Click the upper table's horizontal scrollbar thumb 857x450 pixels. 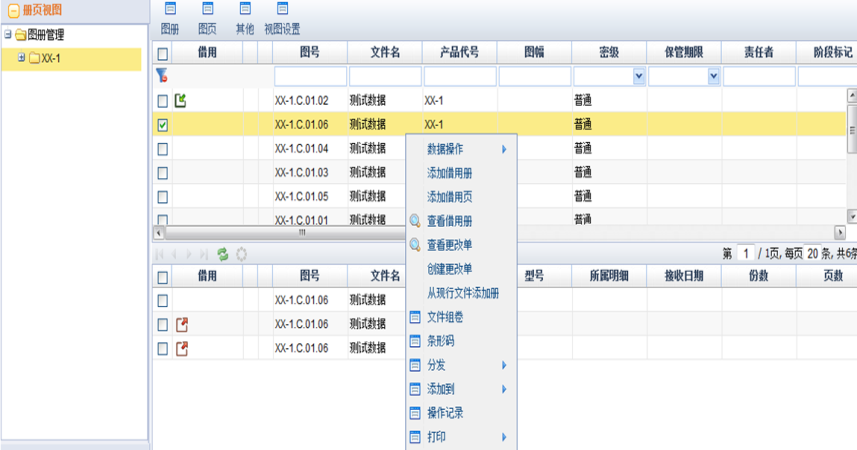(303, 233)
